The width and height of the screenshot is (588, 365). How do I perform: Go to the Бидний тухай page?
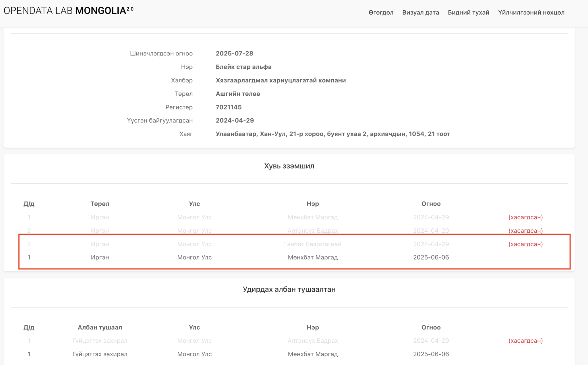(468, 13)
